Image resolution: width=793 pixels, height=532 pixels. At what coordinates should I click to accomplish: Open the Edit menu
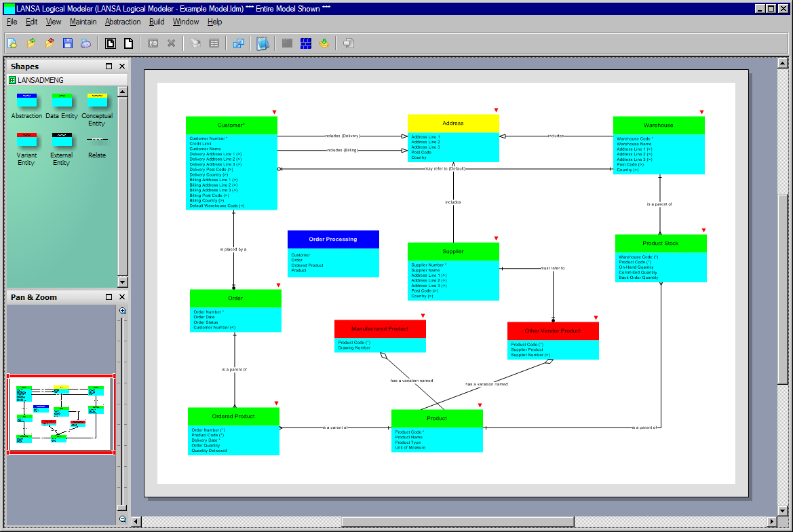tap(31, 22)
